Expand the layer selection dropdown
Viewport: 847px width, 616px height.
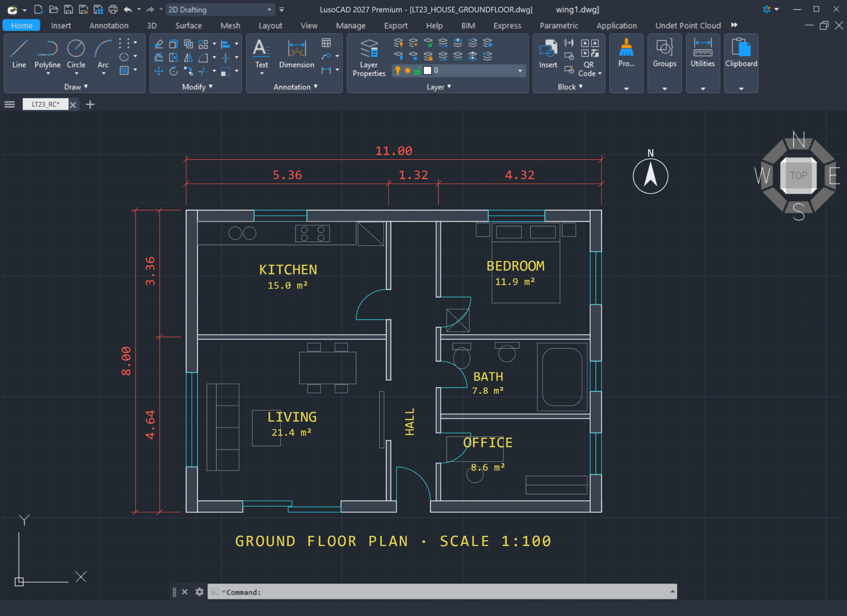click(x=520, y=71)
